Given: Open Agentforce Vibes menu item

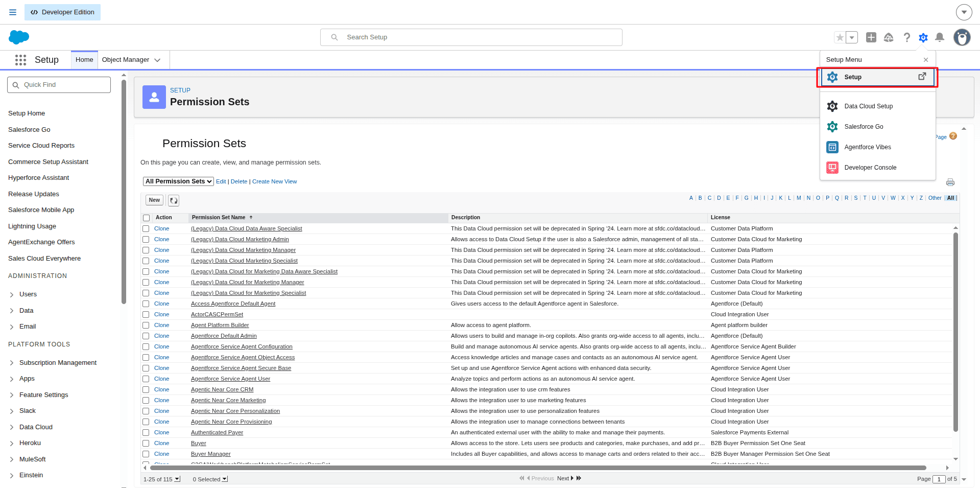Looking at the screenshot, I should tap(878, 147).
